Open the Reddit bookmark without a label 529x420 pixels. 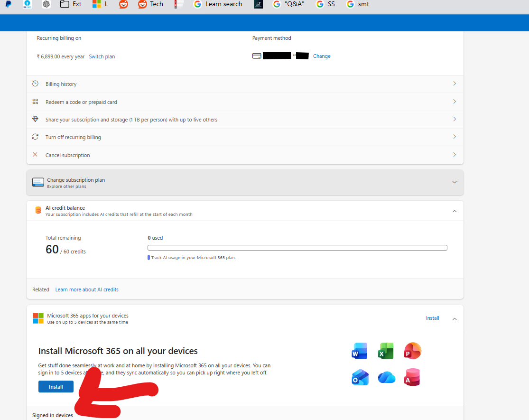pos(123,4)
